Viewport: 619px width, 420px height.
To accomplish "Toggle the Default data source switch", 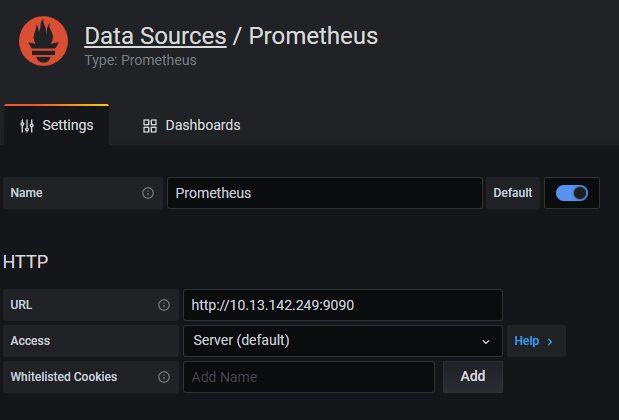I will tap(572, 193).
